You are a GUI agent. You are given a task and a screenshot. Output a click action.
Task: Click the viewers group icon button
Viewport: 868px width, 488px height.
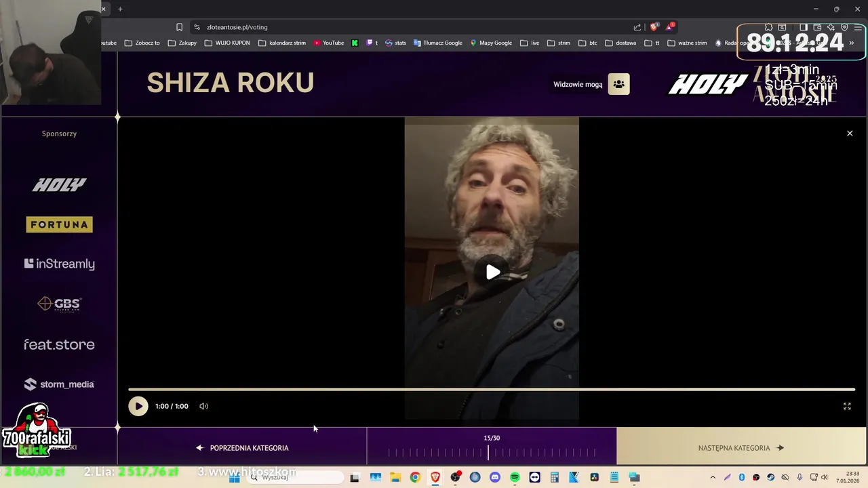point(618,84)
